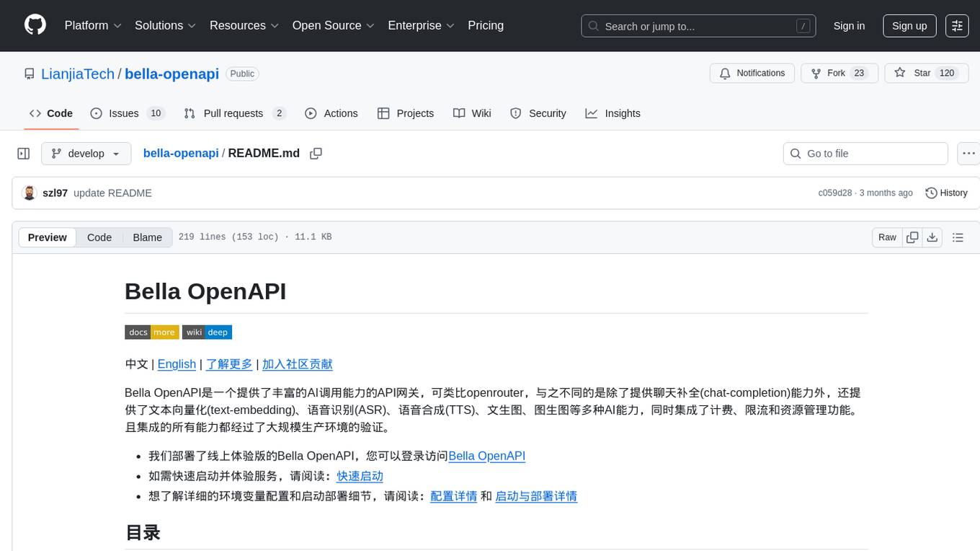This screenshot has height=551, width=980.
Task: View the file commit History
Action: coord(945,193)
